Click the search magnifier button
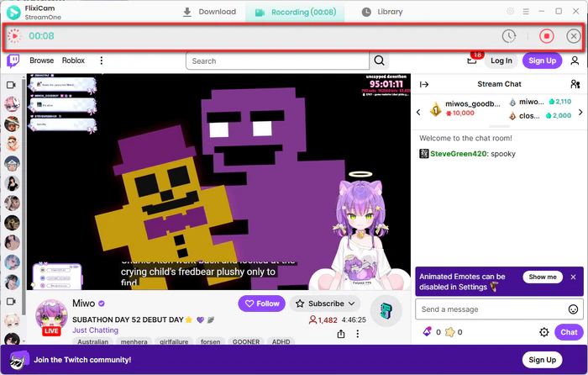Image resolution: width=588 pixels, height=375 pixels. 379,61
